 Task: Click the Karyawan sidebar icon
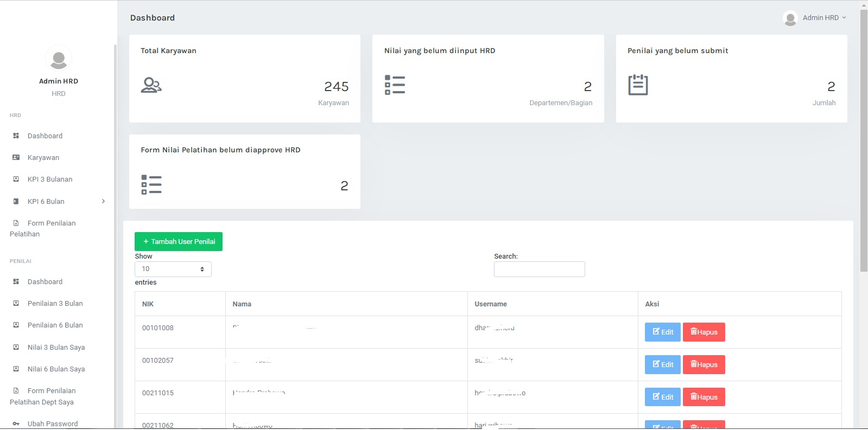pyautogui.click(x=16, y=158)
